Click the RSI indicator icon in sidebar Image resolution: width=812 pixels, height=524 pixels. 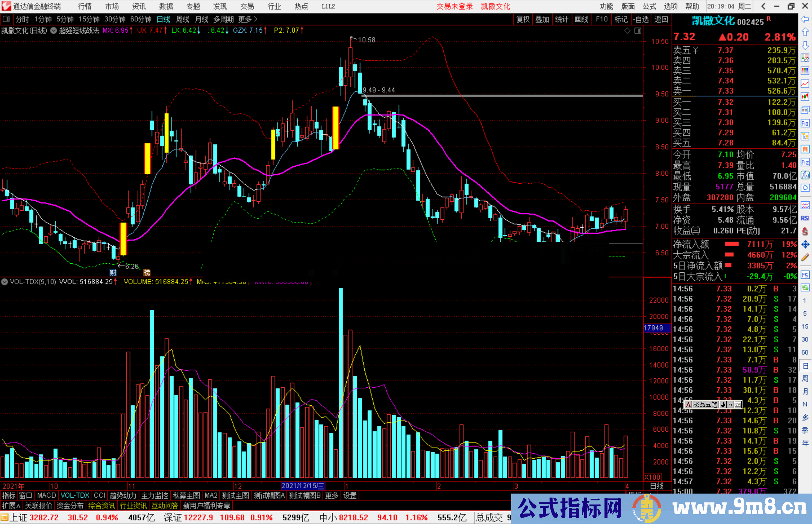click(x=805, y=218)
